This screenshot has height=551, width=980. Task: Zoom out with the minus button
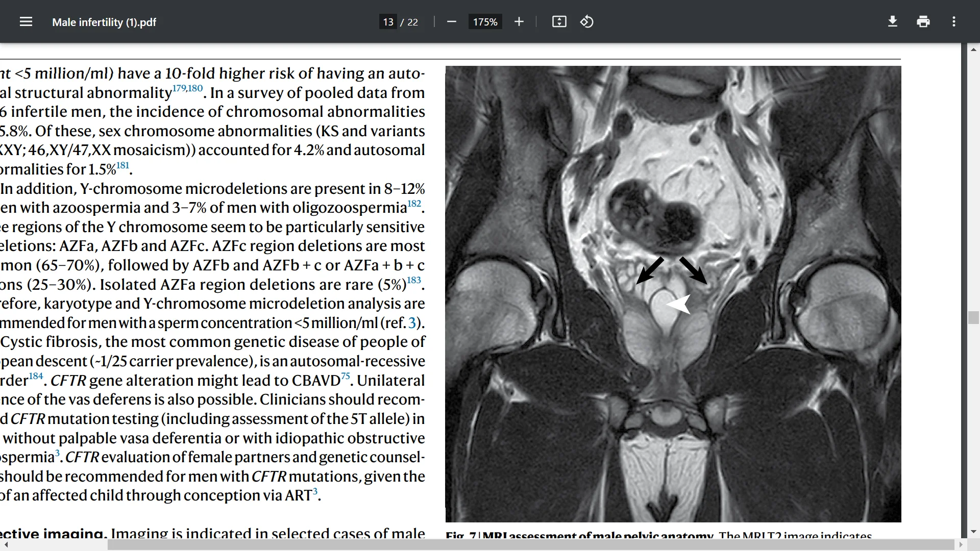click(x=451, y=22)
